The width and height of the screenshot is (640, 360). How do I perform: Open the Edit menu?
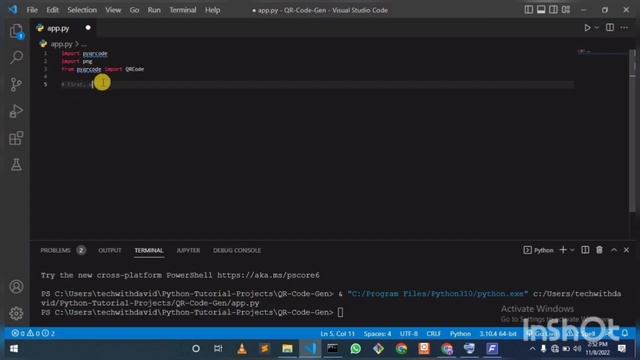52,10
